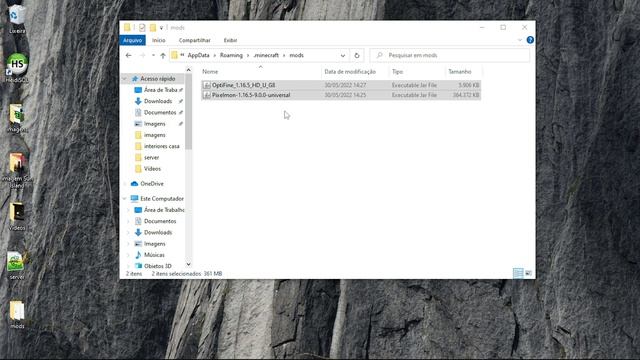Go back with the back arrow
640x360 pixels.
129,55
